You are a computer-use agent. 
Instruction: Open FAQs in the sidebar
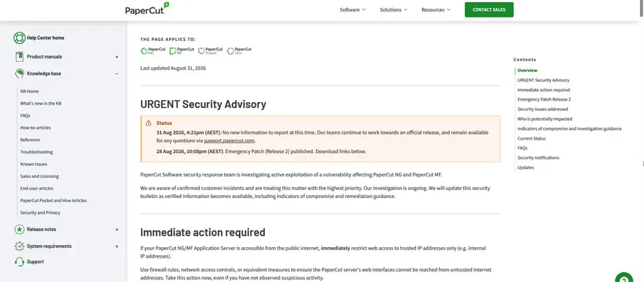pyautogui.click(x=25, y=115)
